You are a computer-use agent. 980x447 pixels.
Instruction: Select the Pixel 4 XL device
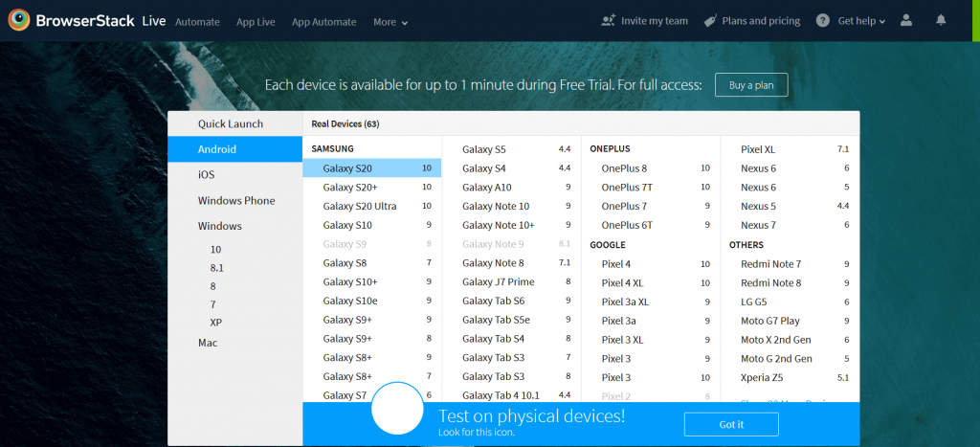[622, 282]
